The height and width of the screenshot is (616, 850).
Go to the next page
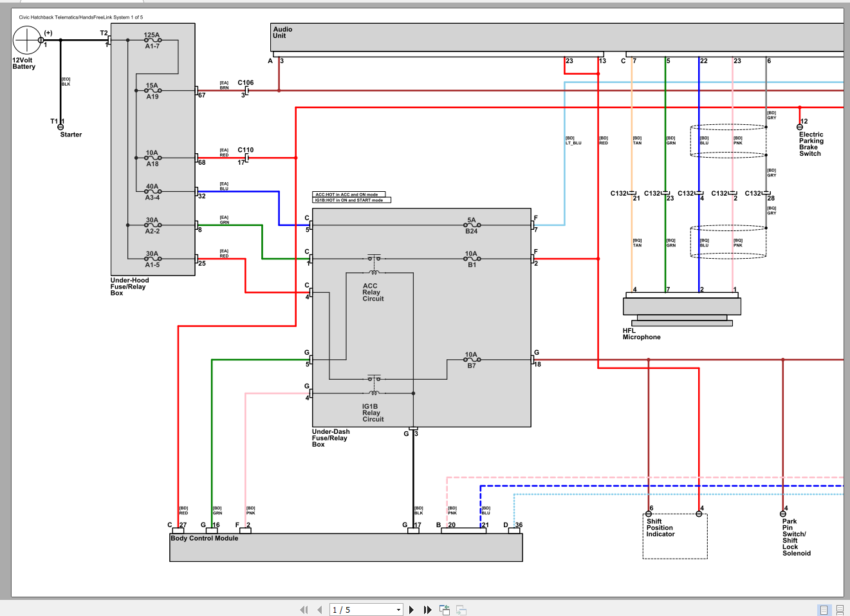(411, 610)
